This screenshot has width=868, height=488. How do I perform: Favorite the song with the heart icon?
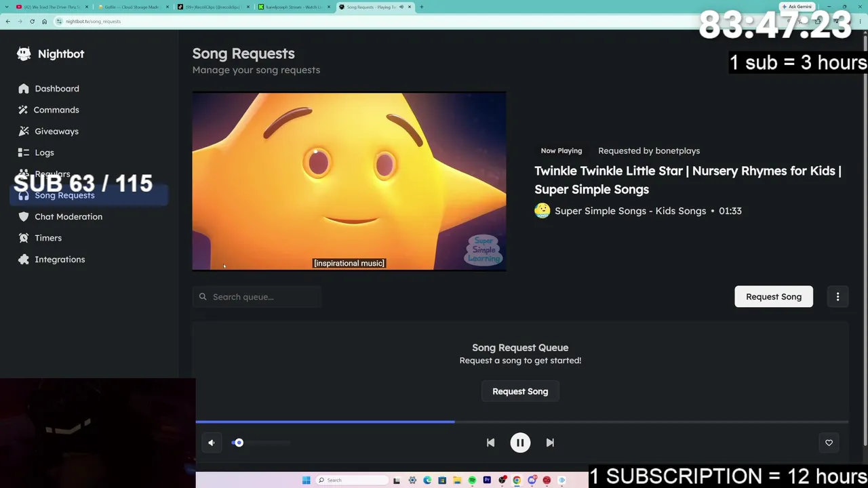[x=829, y=443]
